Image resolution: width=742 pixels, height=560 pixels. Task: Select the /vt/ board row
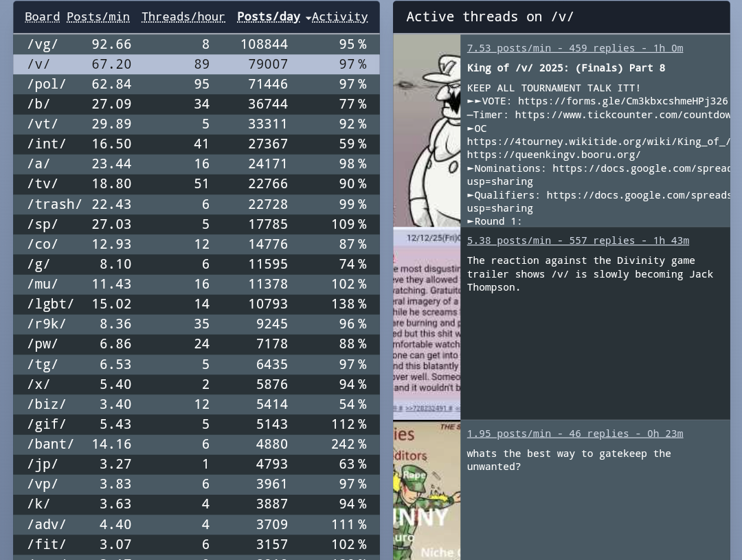pyautogui.click(x=196, y=124)
